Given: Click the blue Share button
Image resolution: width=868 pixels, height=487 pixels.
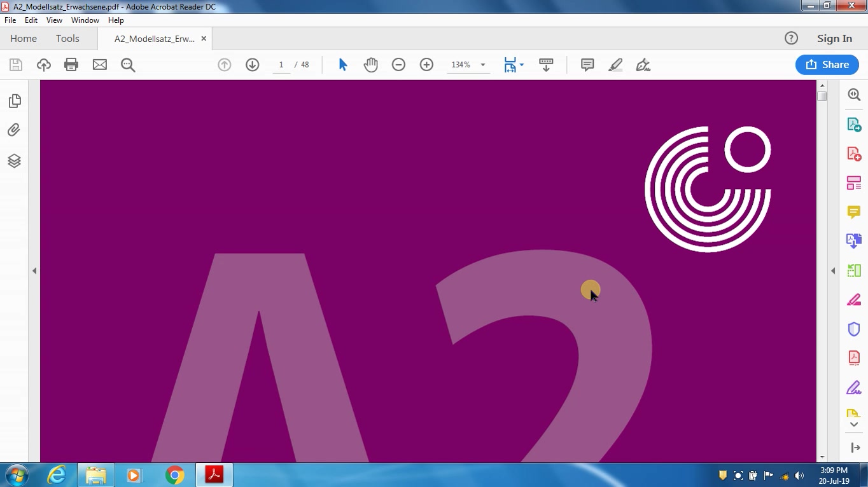Looking at the screenshot, I should (827, 65).
